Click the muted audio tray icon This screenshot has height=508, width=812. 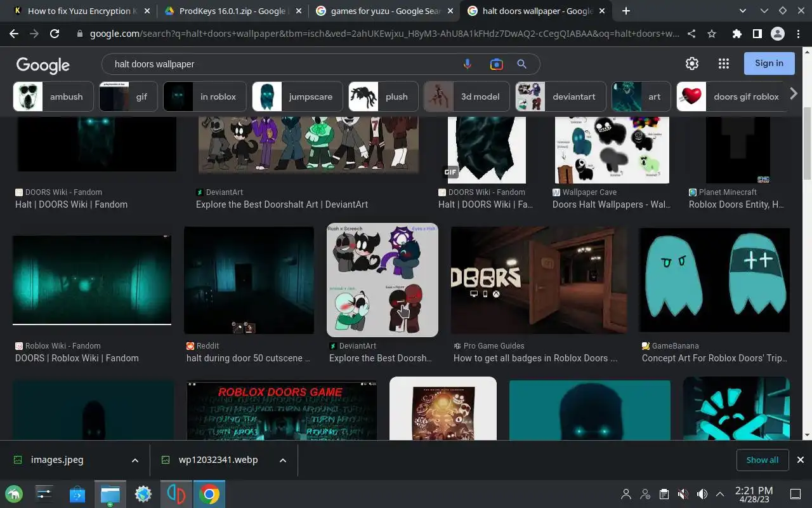tap(683, 494)
